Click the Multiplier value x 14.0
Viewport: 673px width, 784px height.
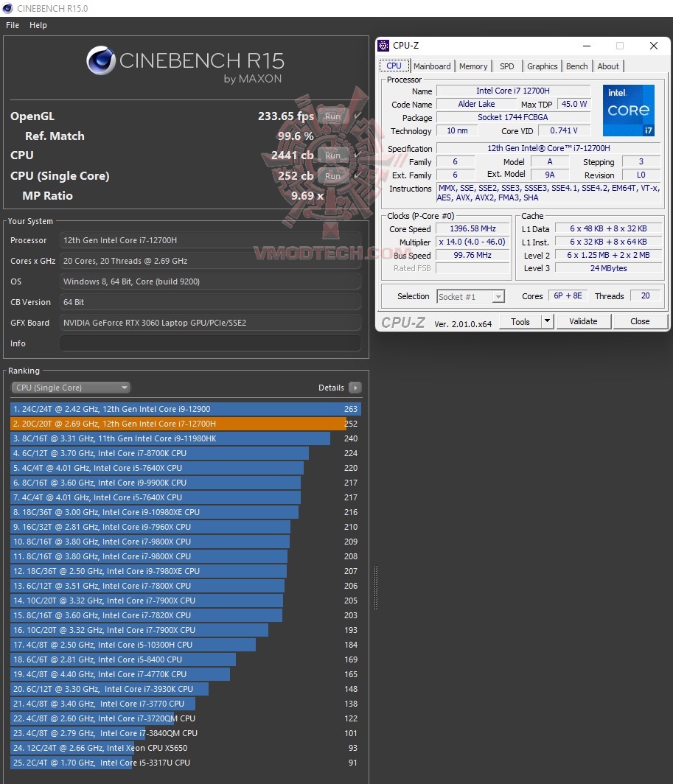click(x=473, y=242)
